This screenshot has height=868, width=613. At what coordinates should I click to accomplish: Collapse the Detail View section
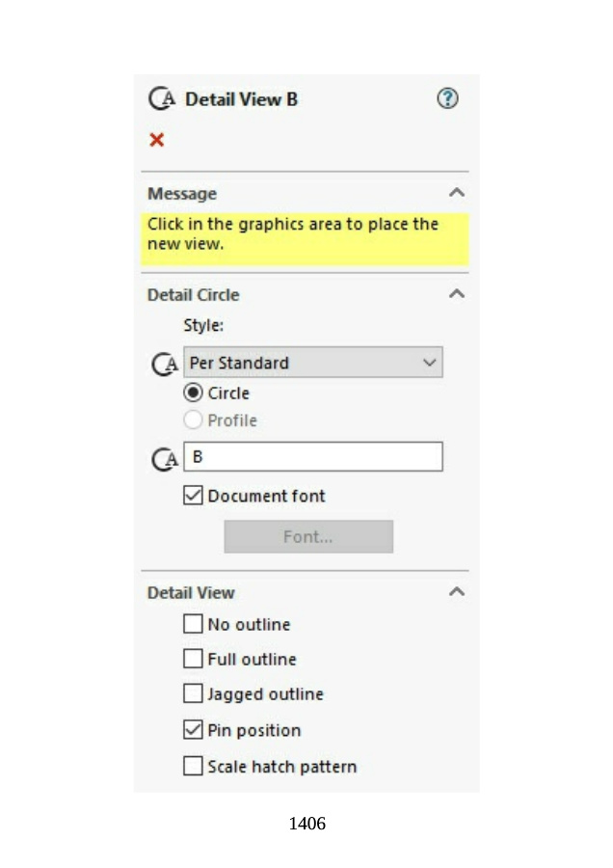457,591
